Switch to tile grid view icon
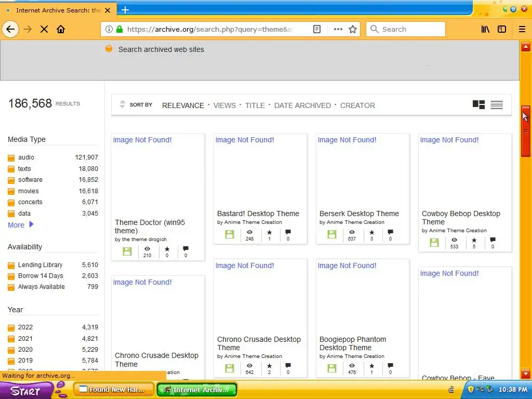This screenshot has height=399, width=532. [478, 104]
